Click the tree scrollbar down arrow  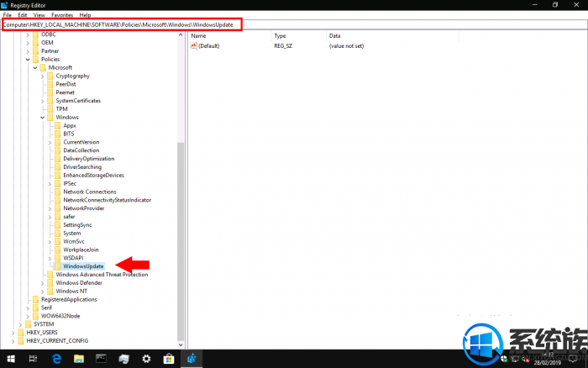pyautogui.click(x=181, y=344)
